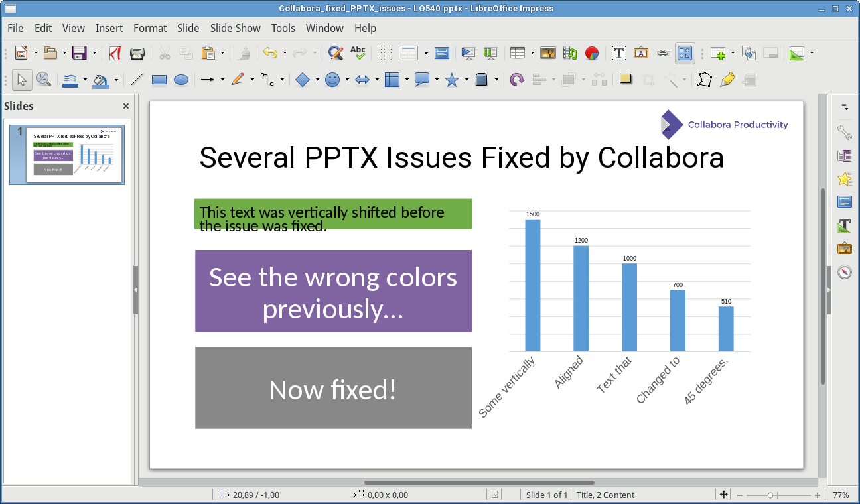Image resolution: width=860 pixels, height=504 pixels.
Task: Open the line color dropdown arrow
Action: [x=85, y=80]
